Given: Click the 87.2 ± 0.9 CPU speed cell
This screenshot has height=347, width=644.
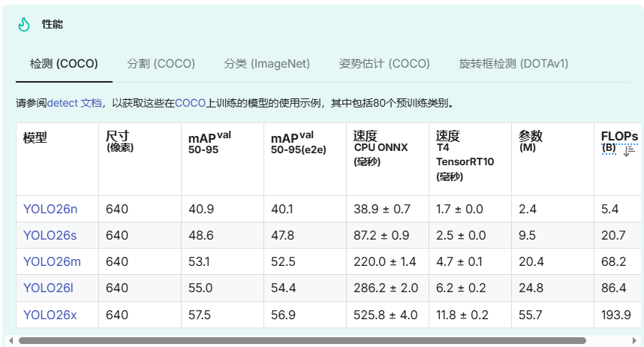Looking at the screenshot, I should pyautogui.click(x=388, y=235).
